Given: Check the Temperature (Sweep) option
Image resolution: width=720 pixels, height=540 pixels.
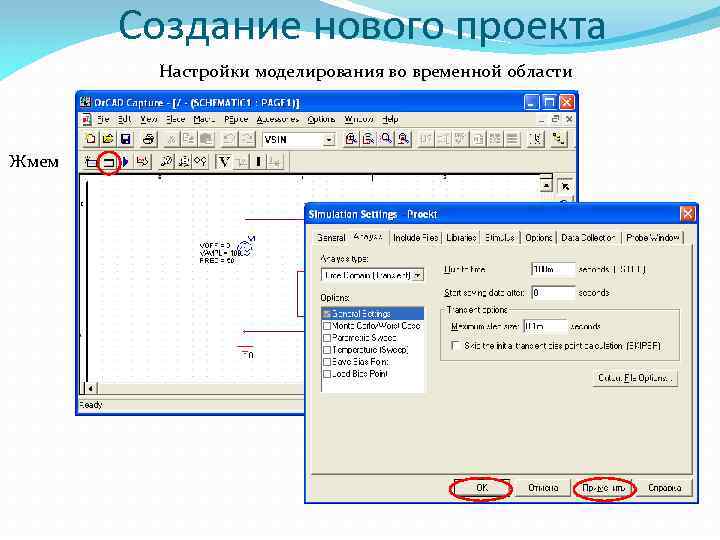Looking at the screenshot, I should 327,350.
